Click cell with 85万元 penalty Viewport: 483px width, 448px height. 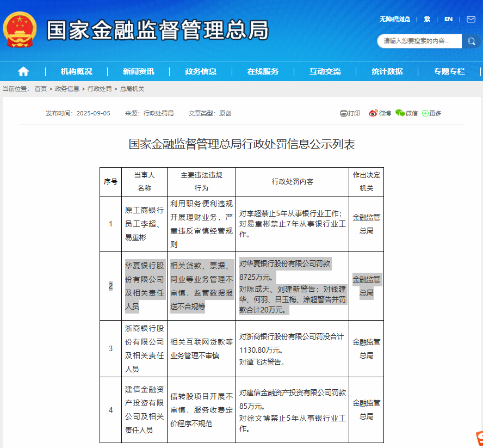click(x=292, y=410)
